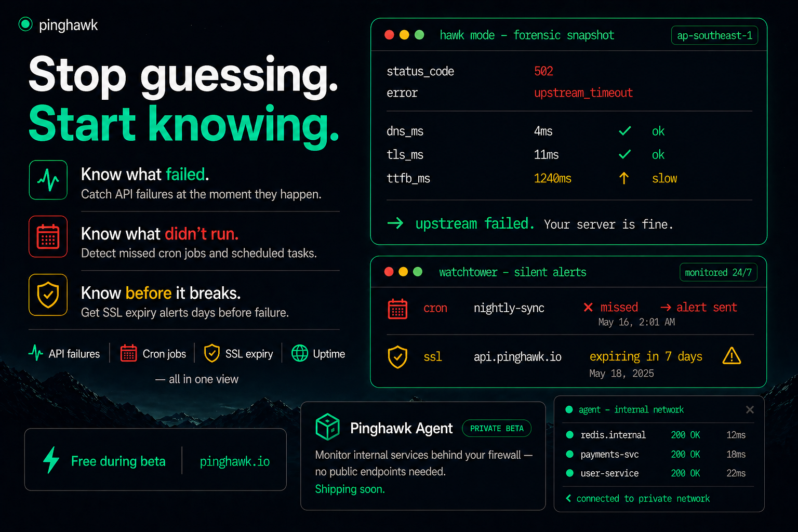Click the heartbeat pulse icon beside Know what failed
Viewport: 798px width, 532px height.
(48, 180)
